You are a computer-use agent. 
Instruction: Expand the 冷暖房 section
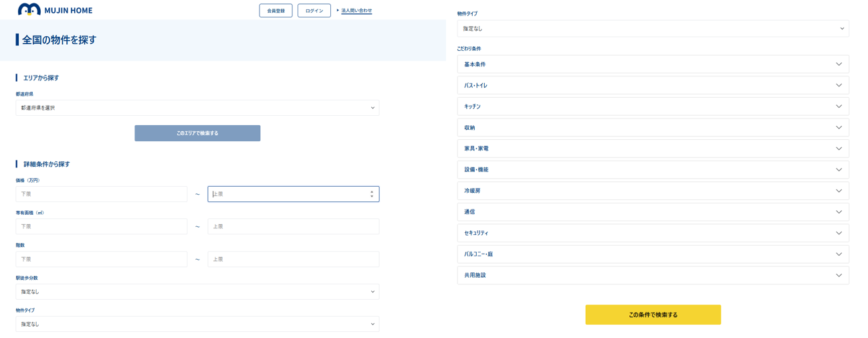point(653,191)
